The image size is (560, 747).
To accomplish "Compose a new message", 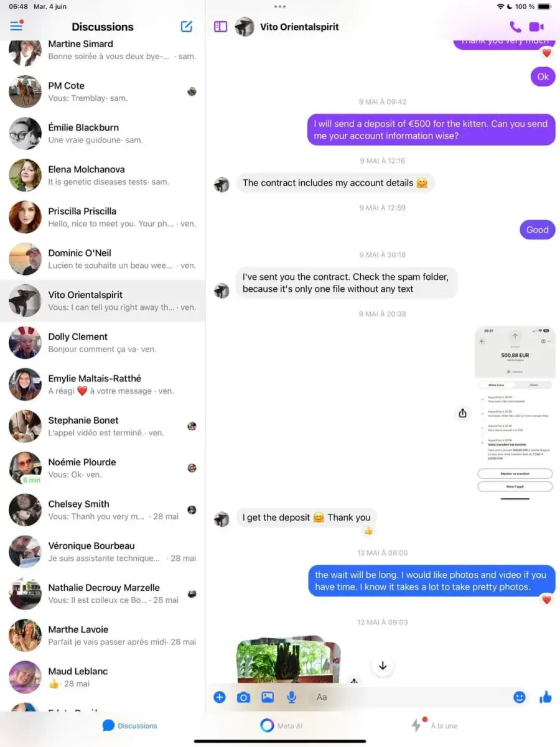I will pos(187,26).
